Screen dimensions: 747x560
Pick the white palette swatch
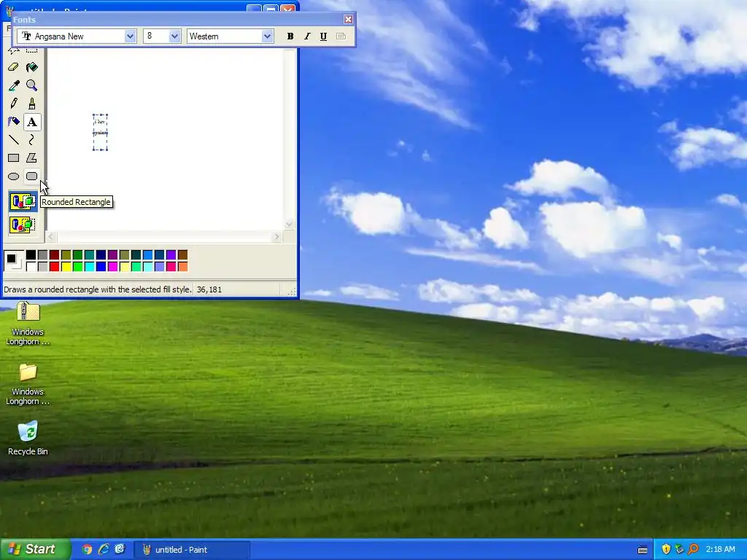tap(31, 267)
